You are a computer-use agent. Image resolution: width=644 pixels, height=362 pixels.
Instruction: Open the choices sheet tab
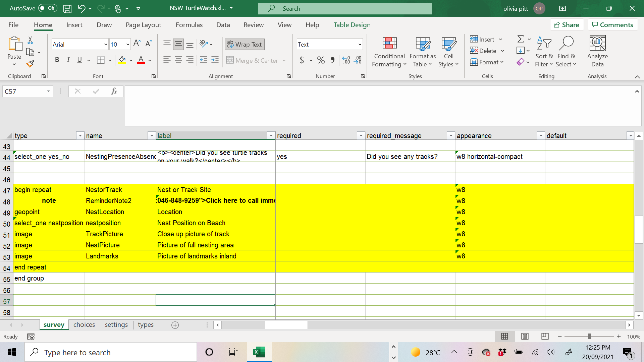84,324
